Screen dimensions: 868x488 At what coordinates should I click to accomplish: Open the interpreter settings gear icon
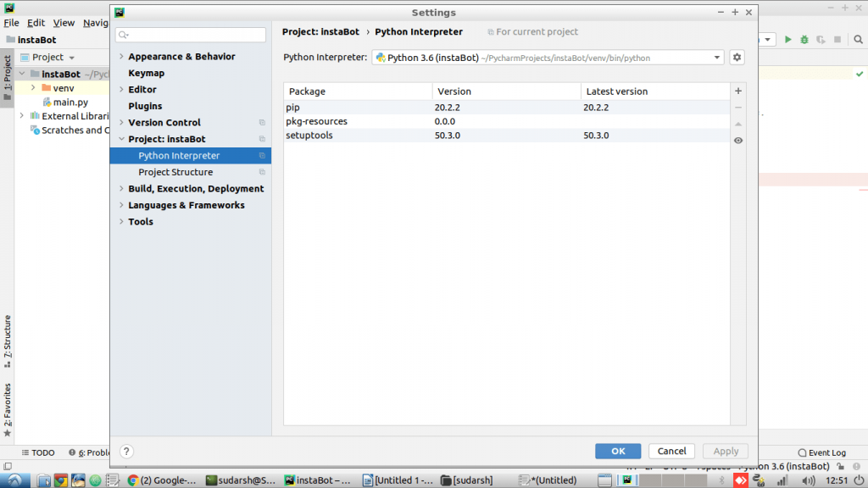coord(737,57)
